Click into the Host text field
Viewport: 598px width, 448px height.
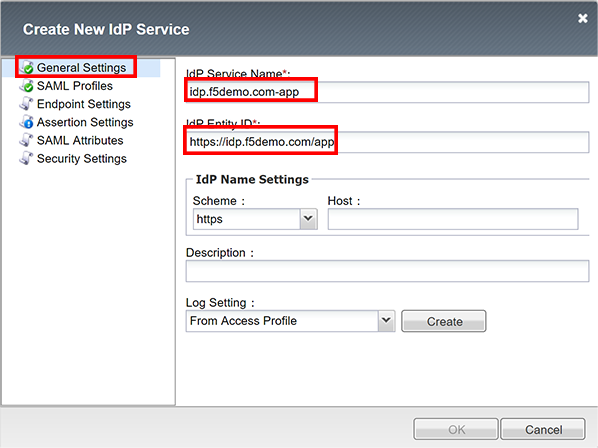pyautogui.click(x=453, y=219)
